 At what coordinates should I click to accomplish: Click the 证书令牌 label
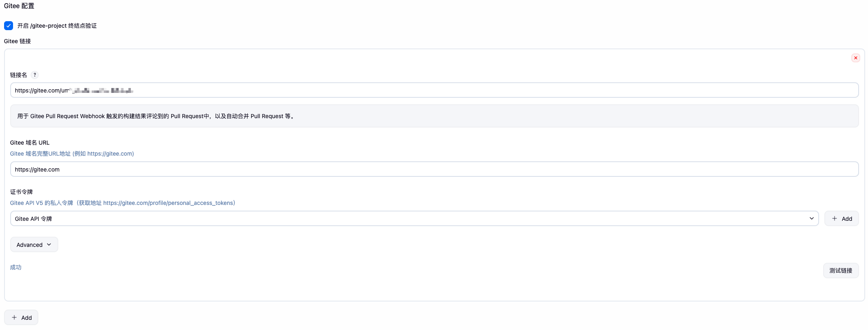click(x=21, y=192)
